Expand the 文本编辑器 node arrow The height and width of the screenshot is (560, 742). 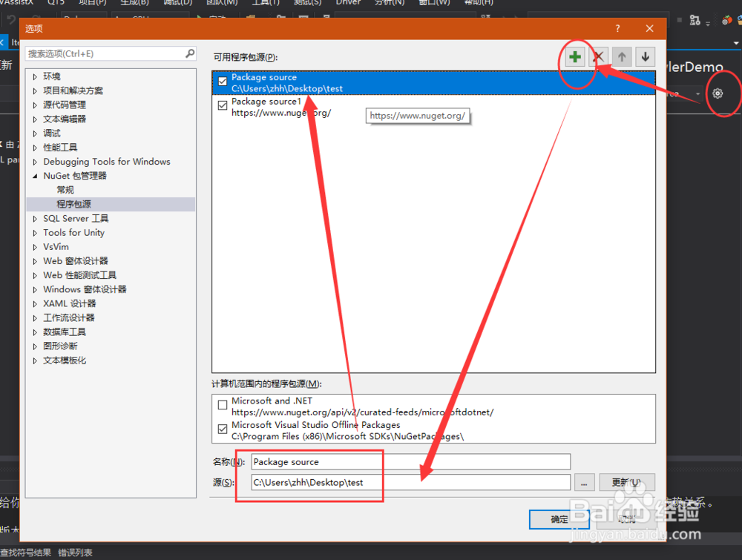tap(35, 119)
